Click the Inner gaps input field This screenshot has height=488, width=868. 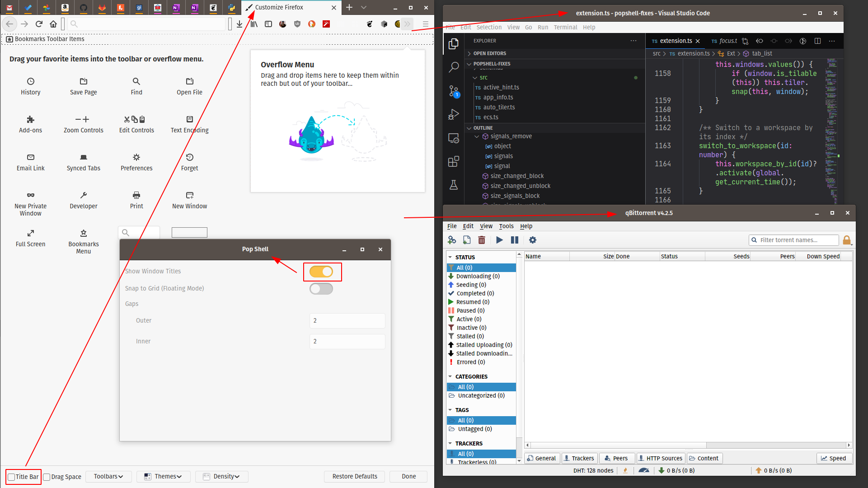point(347,342)
